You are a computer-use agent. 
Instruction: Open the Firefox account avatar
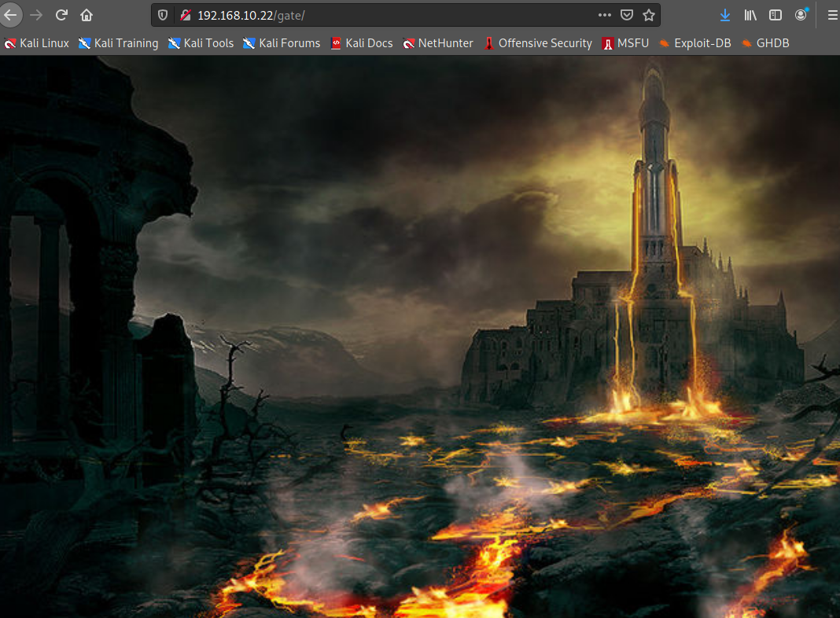(801, 15)
